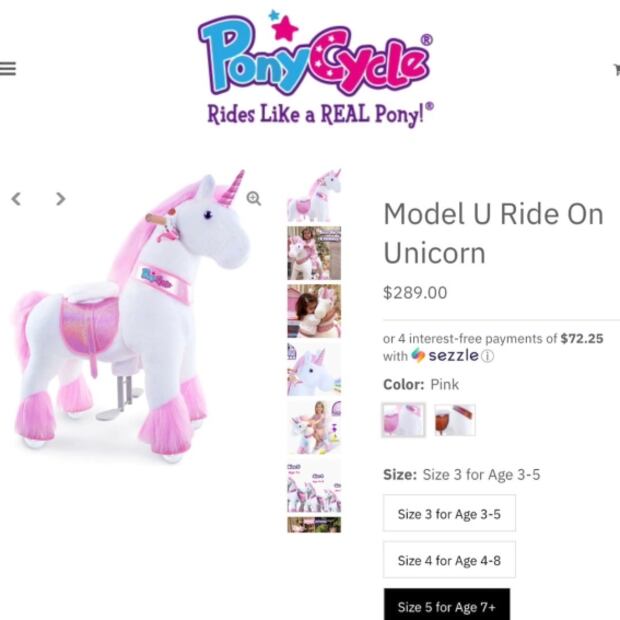The image size is (620, 620).
Task: Select the brown color swatch
Action: coord(455,420)
